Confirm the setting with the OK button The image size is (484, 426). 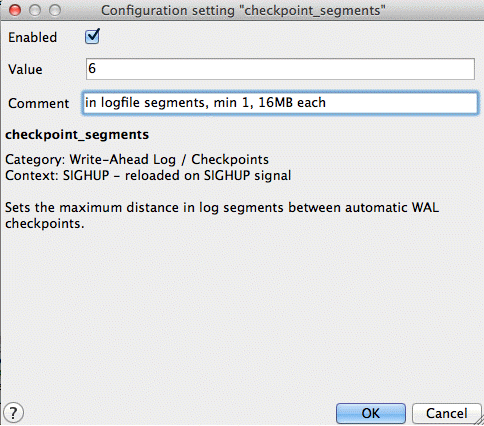[x=371, y=413]
